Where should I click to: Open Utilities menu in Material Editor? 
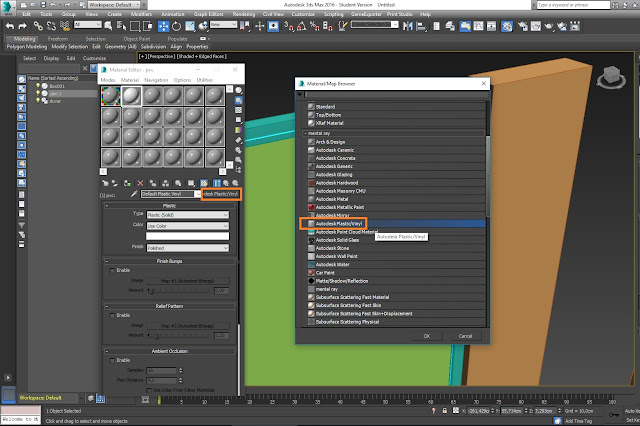click(x=205, y=79)
